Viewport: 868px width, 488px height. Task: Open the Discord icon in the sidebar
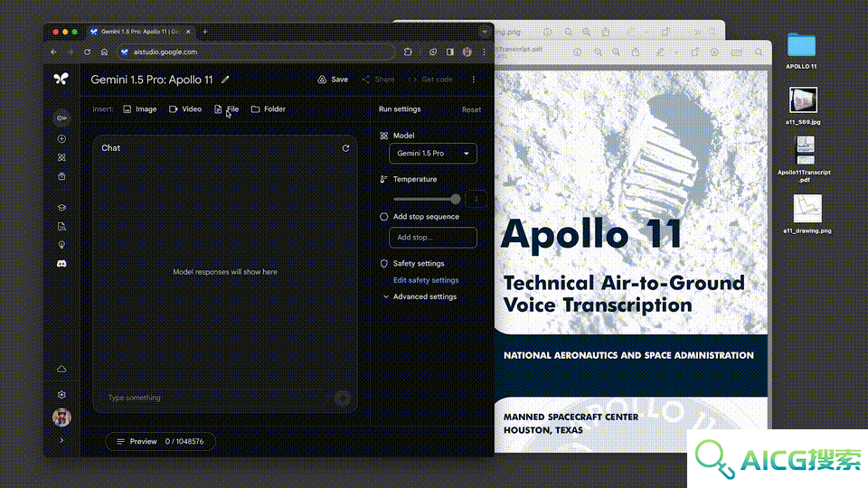point(61,264)
